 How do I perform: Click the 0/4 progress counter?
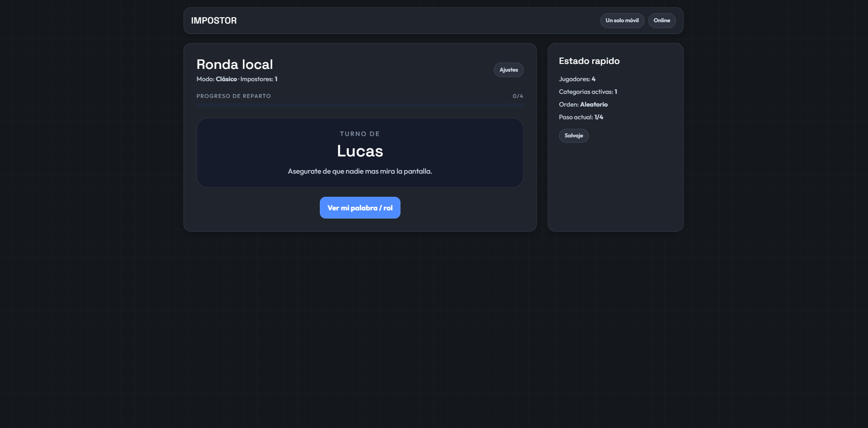pos(517,96)
